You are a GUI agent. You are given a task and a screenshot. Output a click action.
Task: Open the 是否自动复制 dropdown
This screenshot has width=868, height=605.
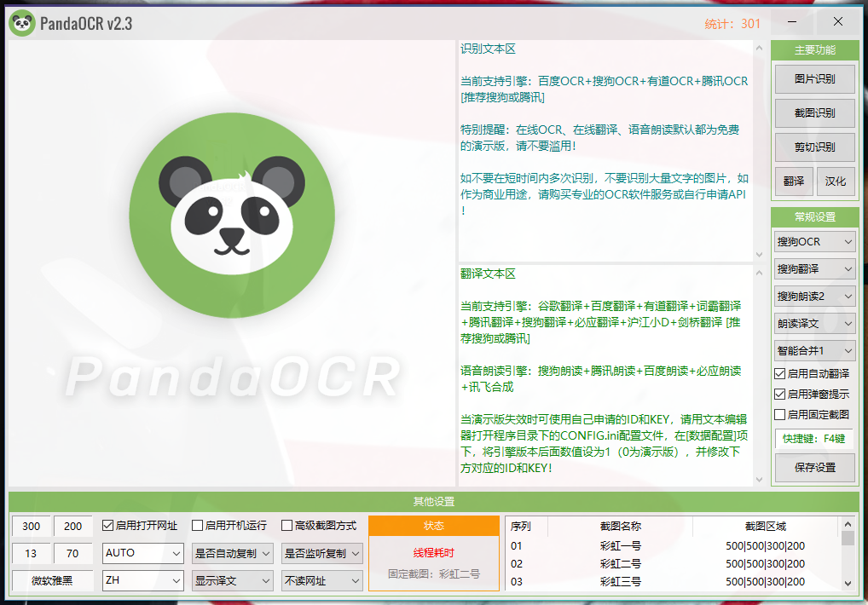point(233,553)
